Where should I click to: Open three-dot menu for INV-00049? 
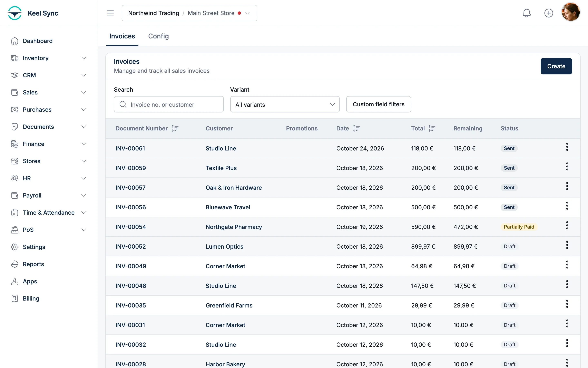tap(567, 265)
